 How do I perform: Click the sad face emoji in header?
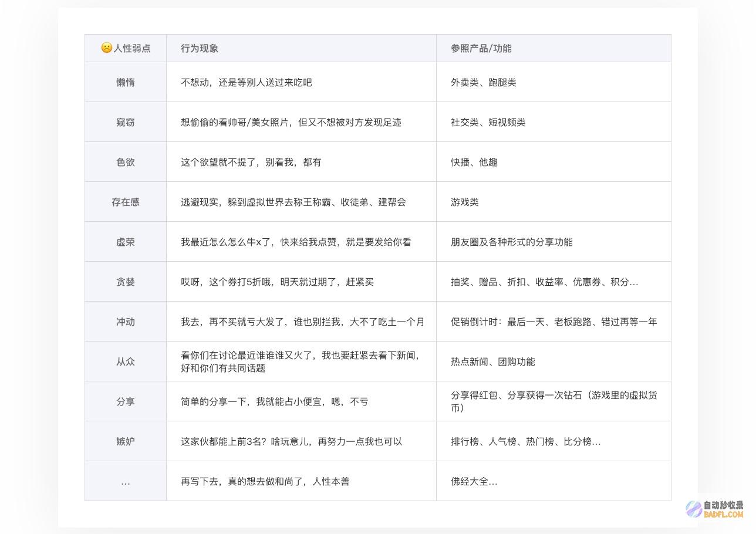pyautogui.click(x=106, y=48)
